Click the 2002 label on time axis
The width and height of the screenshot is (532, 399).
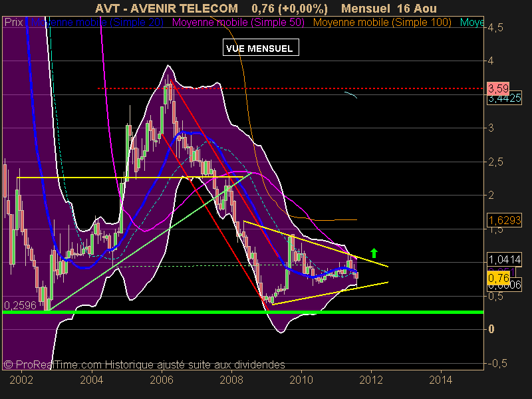tap(21, 380)
